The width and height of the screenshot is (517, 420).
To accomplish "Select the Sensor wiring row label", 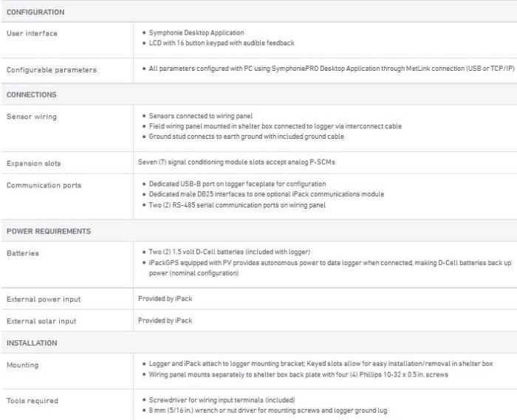I will [x=31, y=117].
